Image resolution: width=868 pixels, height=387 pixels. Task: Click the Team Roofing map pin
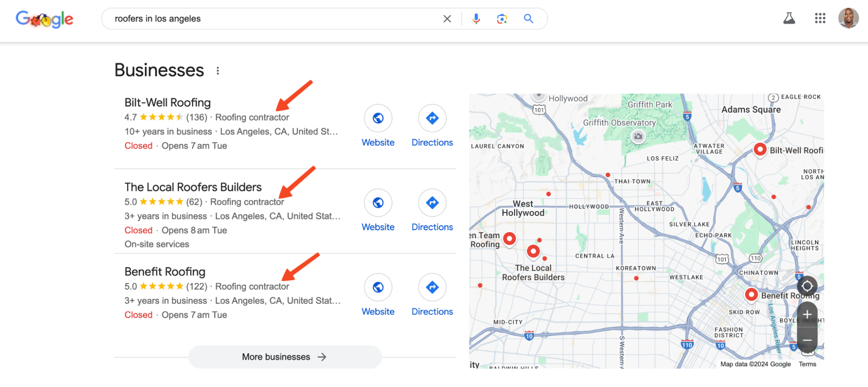point(509,239)
